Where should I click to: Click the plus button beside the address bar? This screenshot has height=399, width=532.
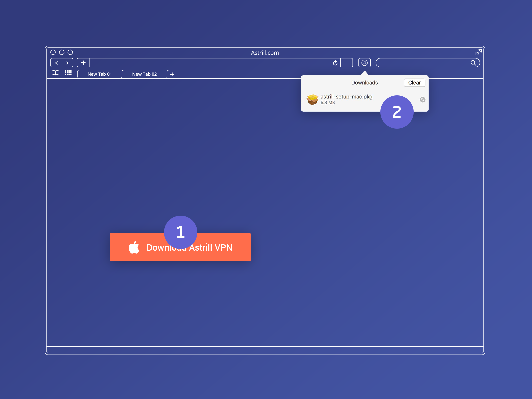83,63
